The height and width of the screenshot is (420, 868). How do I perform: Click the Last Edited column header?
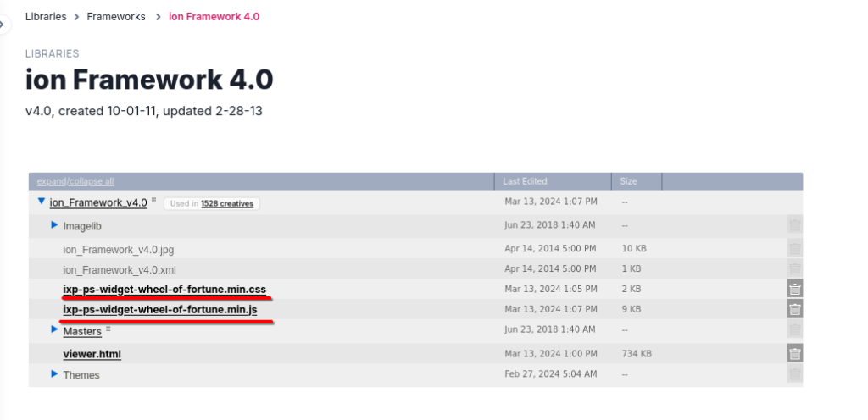(525, 181)
